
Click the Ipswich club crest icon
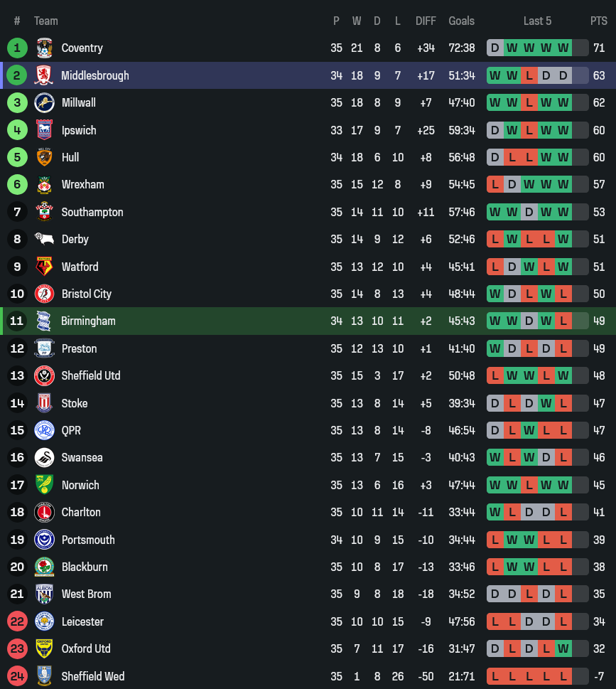44,130
